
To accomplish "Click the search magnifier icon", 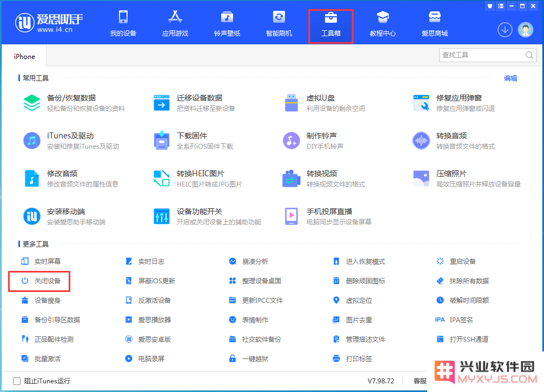I will tap(529, 55).
